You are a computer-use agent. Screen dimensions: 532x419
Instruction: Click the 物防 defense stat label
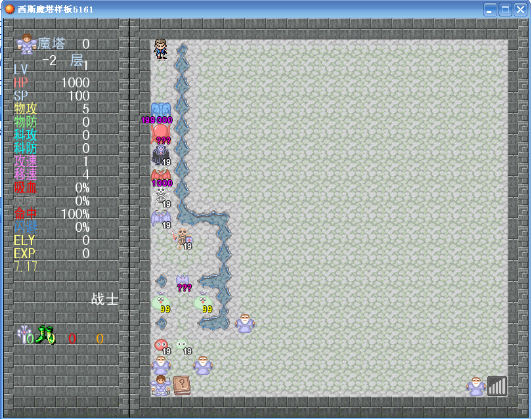[26, 121]
